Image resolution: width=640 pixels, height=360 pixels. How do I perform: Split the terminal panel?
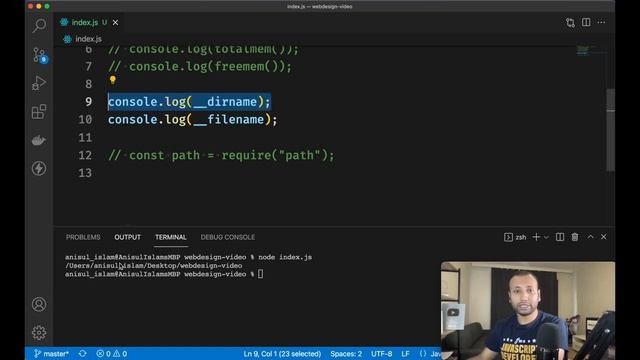tap(560, 237)
